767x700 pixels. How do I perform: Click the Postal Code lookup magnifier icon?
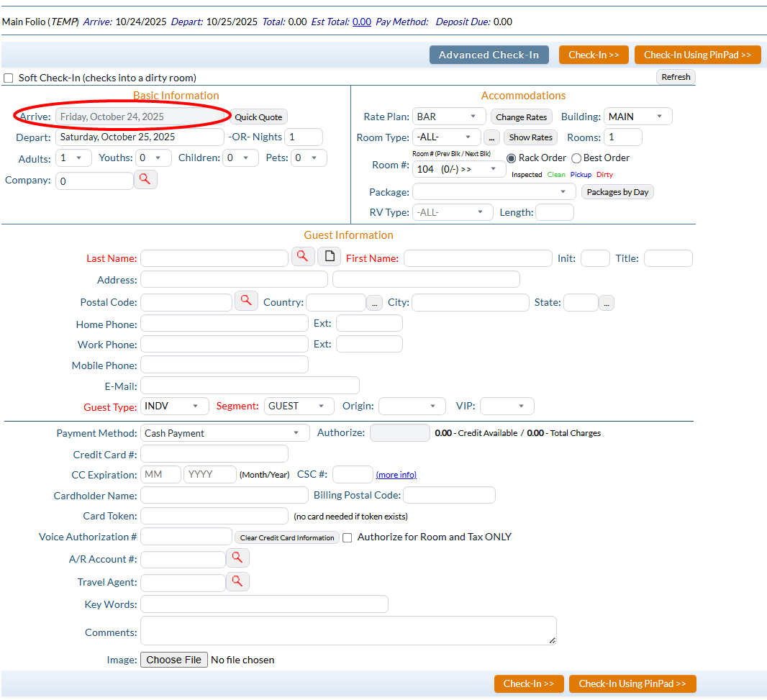(x=246, y=301)
